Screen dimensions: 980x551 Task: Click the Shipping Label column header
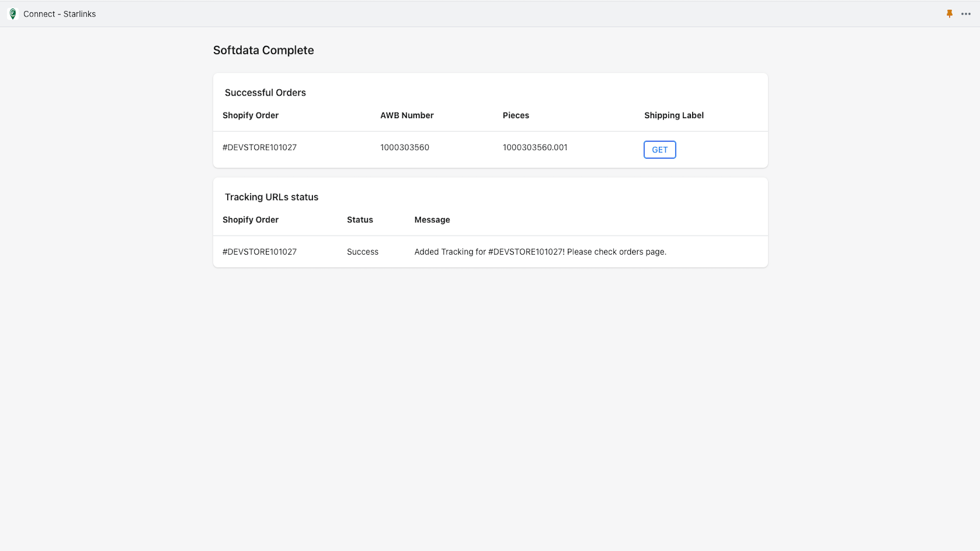[674, 115]
